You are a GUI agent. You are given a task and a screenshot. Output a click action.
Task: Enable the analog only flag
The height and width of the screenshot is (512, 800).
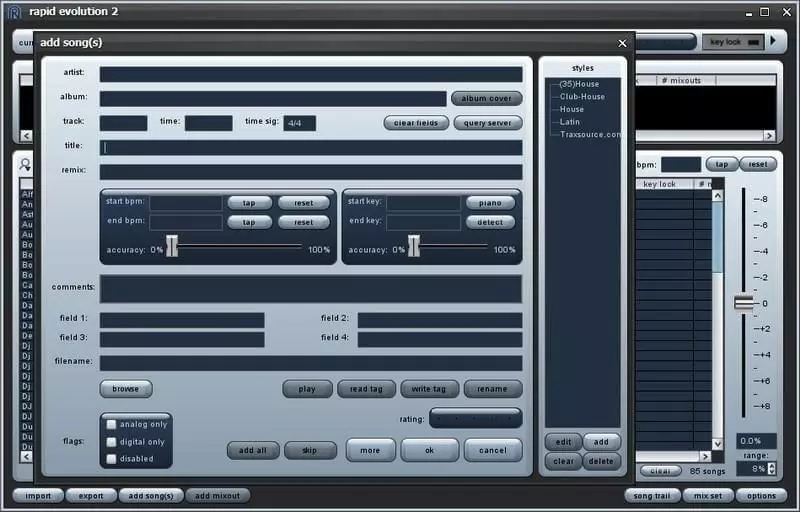112,425
